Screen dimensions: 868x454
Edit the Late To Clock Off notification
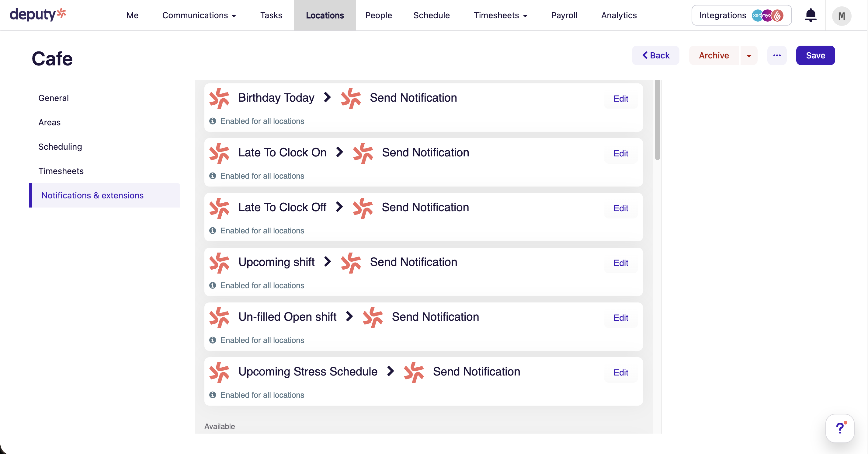(x=620, y=208)
